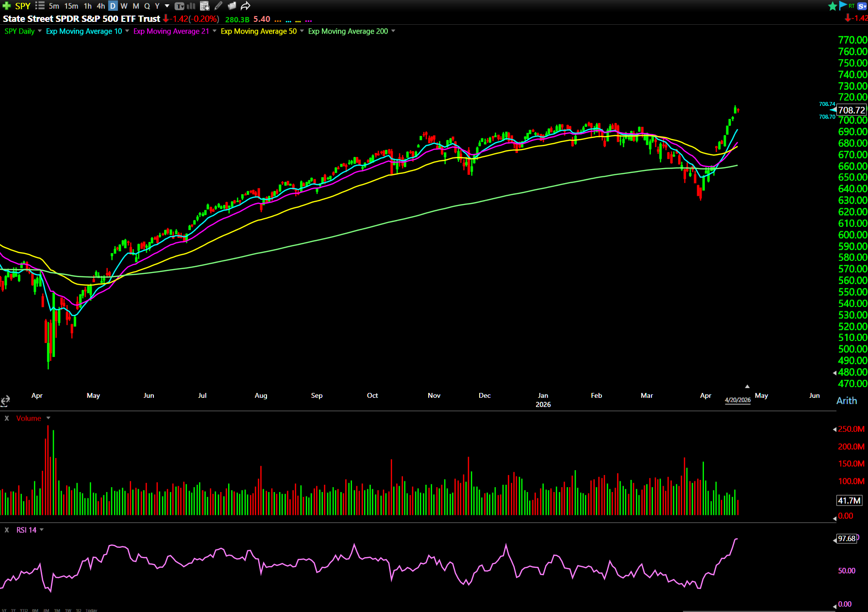The image size is (868, 612).
Task: Click the green plus add-symbol icon
Action: (x=6, y=6)
